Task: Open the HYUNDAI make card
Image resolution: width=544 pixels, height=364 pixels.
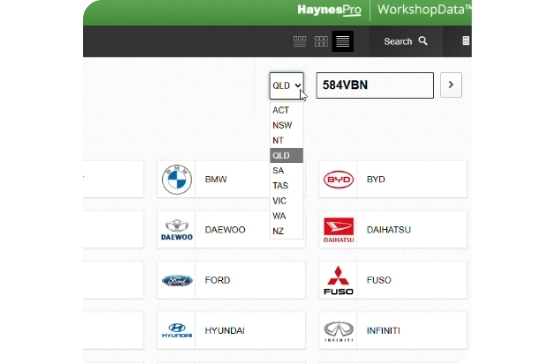Action: (x=231, y=330)
